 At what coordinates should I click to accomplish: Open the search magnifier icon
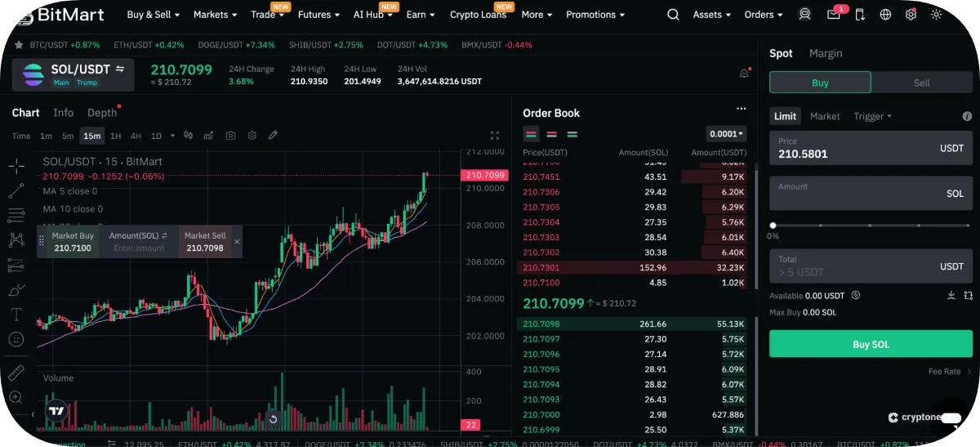coord(673,15)
